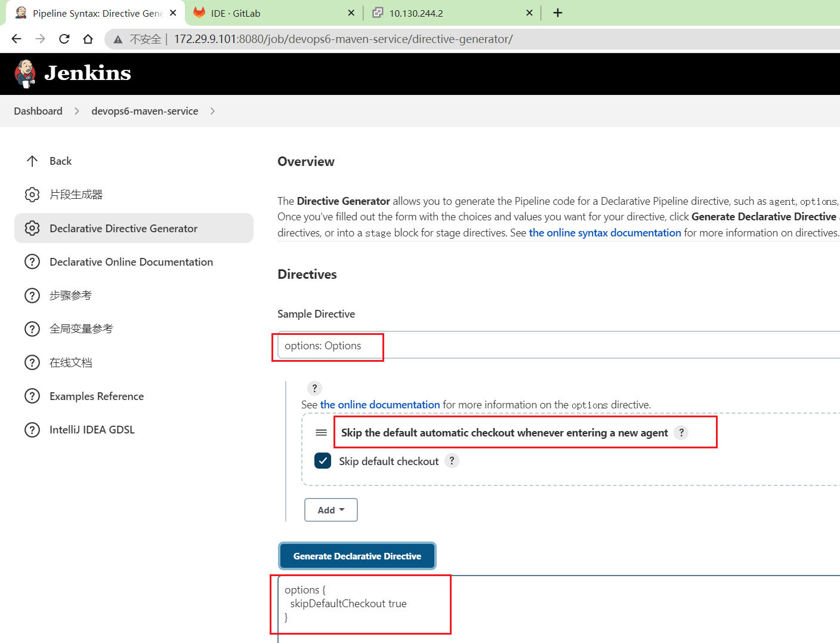This screenshot has width=840, height=643.
Task: Expand chevron after devops6-maven-service breadcrumb
Action: pyautogui.click(x=212, y=111)
